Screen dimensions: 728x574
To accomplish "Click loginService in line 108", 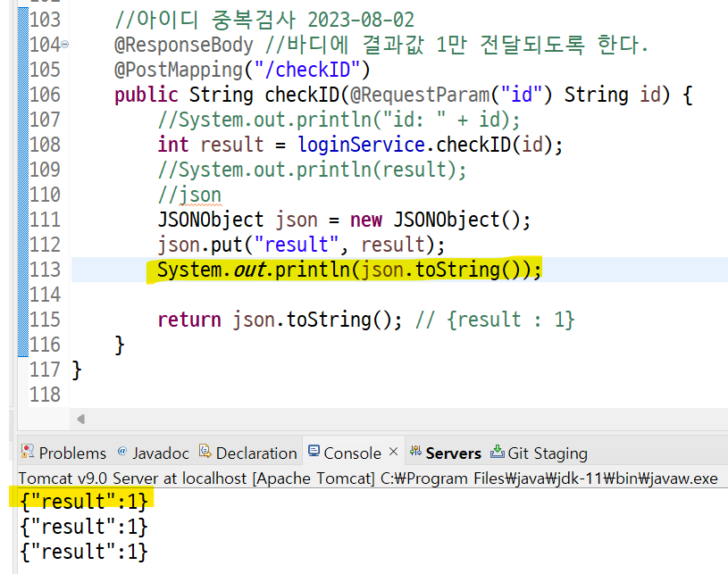I will (x=361, y=145).
